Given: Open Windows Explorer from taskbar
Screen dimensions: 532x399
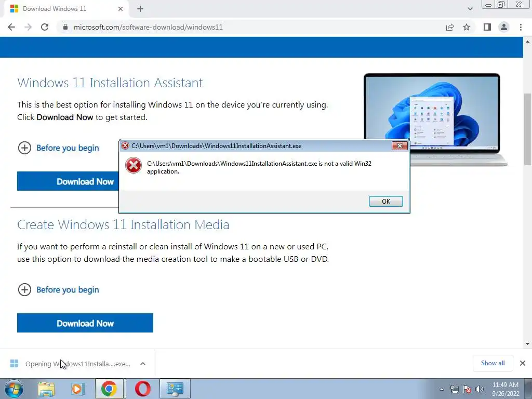Looking at the screenshot, I should click(x=46, y=389).
